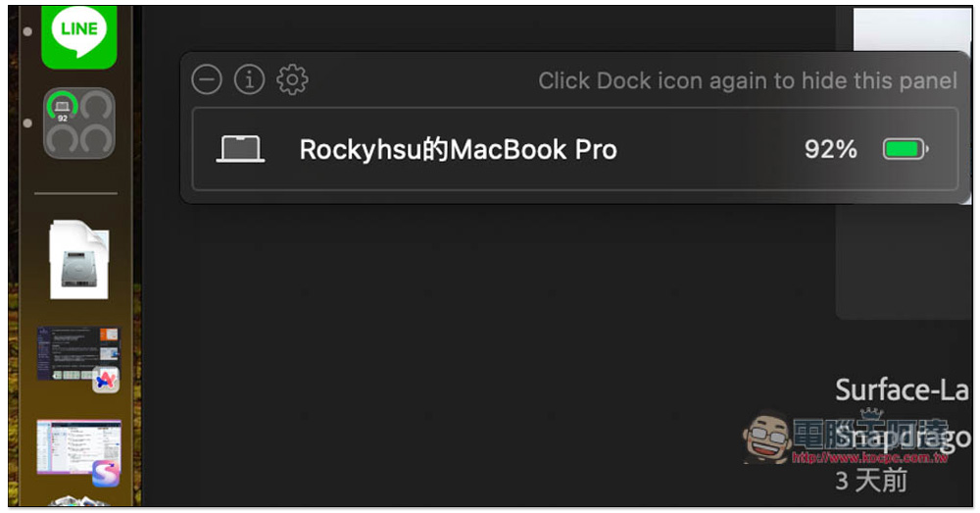The width and height of the screenshot is (980, 513).
Task: Open settings with the gear icon
Action: coord(293,79)
